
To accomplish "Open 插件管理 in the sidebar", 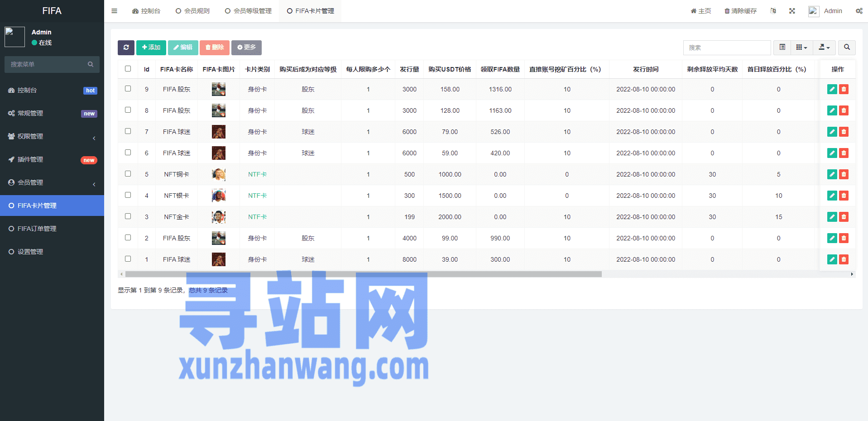I will coord(52,159).
